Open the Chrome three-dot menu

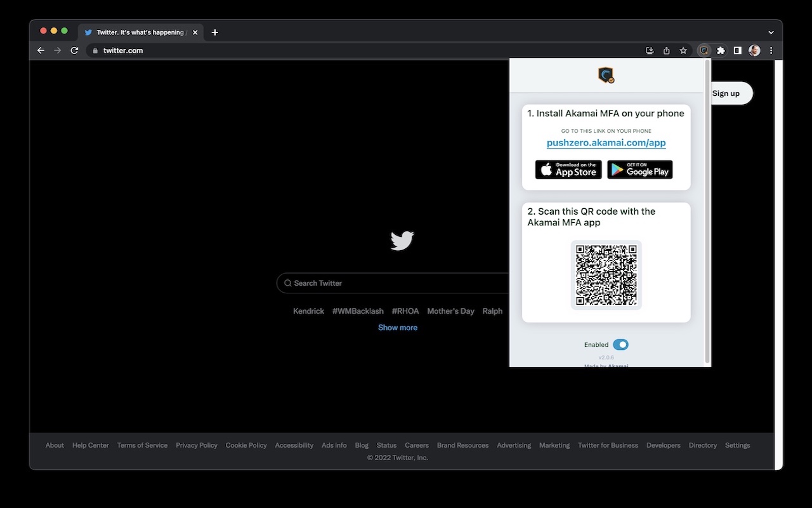tap(771, 50)
